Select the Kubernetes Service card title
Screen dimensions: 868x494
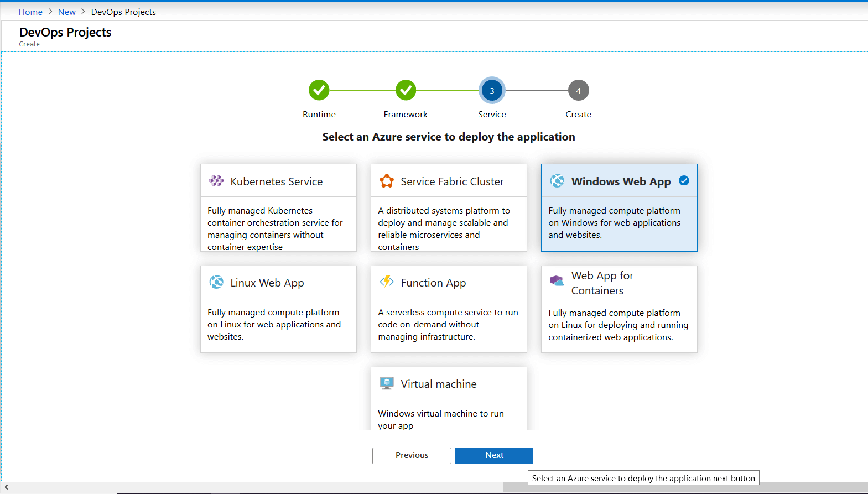(x=277, y=181)
